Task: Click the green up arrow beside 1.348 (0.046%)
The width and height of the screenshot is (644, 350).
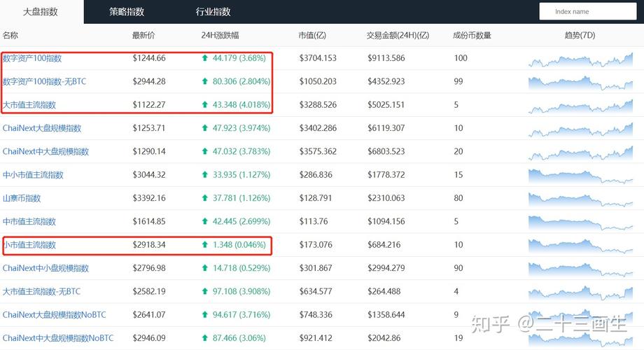Action: point(205,245)
